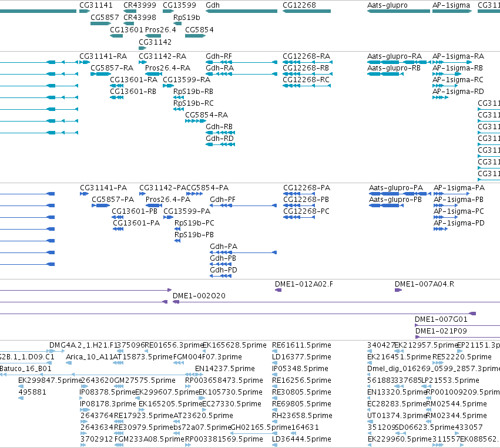Click the CG12268-PA protein label
The image size is (500, 448).
[307, 188]
